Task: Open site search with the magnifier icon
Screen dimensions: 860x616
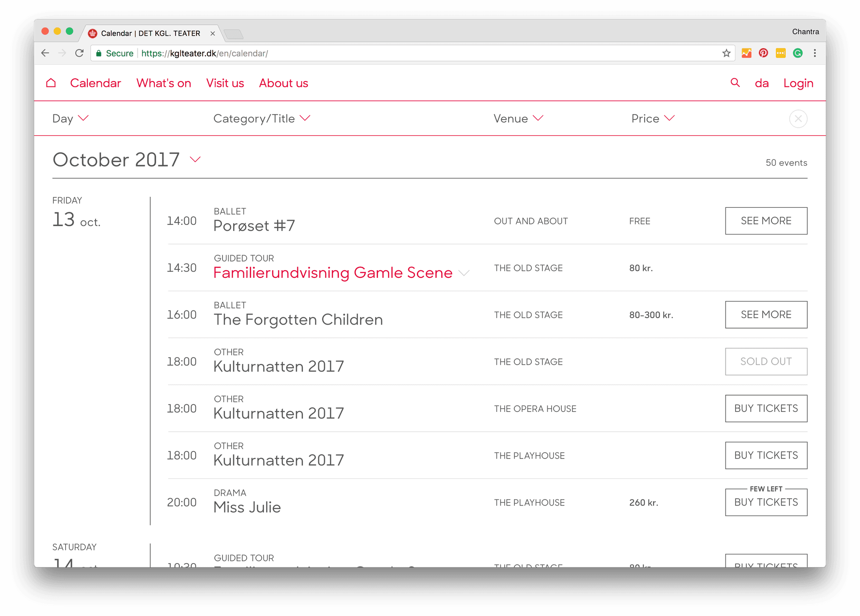Action: pos(735,83)
